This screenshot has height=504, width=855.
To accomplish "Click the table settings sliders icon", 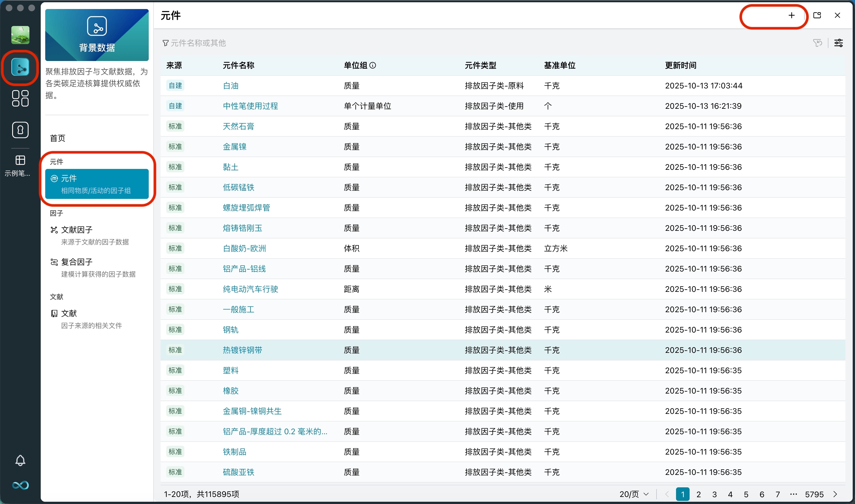I will click(838, 43).
